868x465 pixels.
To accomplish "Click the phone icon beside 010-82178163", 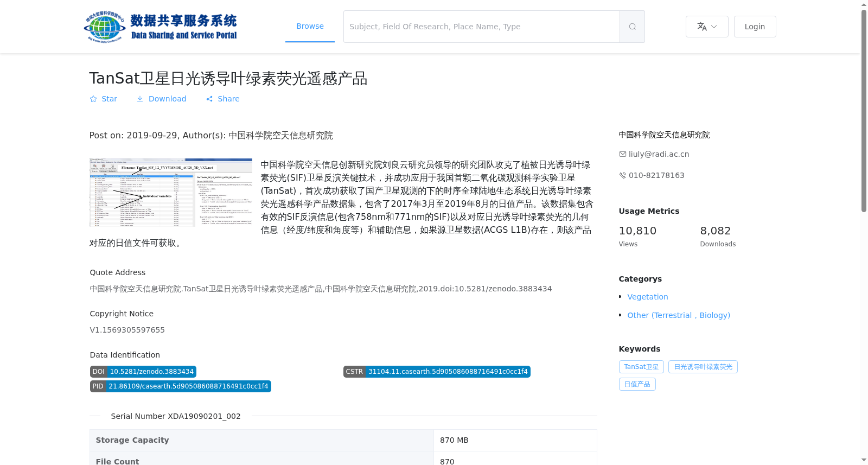I will [622, 175].
